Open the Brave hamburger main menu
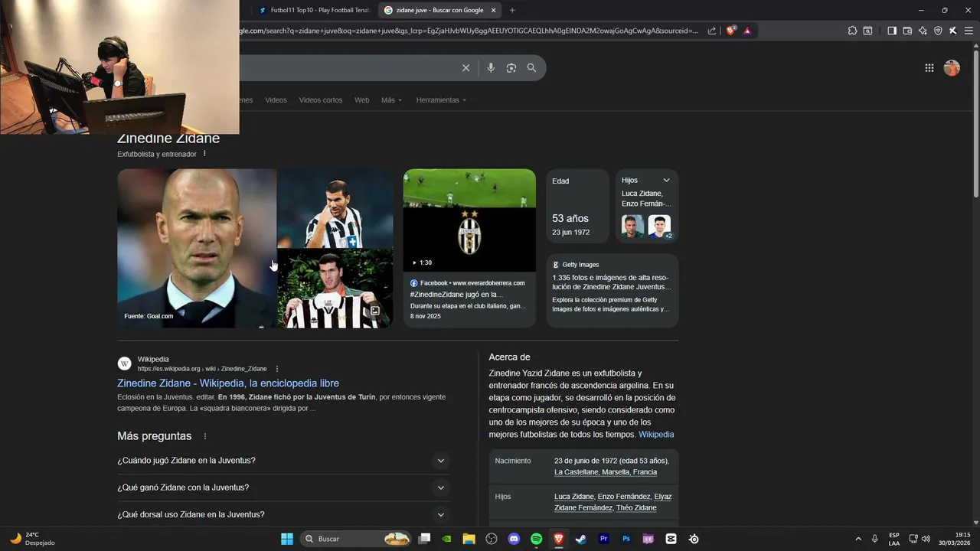This screenshot has height=551, width=980. [969, 31]
